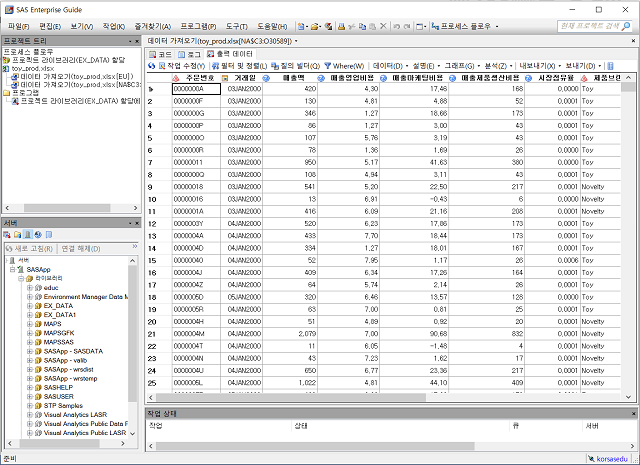The image size is (640, 465).
Task: Click the Where(W) filter button
Action: (x=344, y=66)
